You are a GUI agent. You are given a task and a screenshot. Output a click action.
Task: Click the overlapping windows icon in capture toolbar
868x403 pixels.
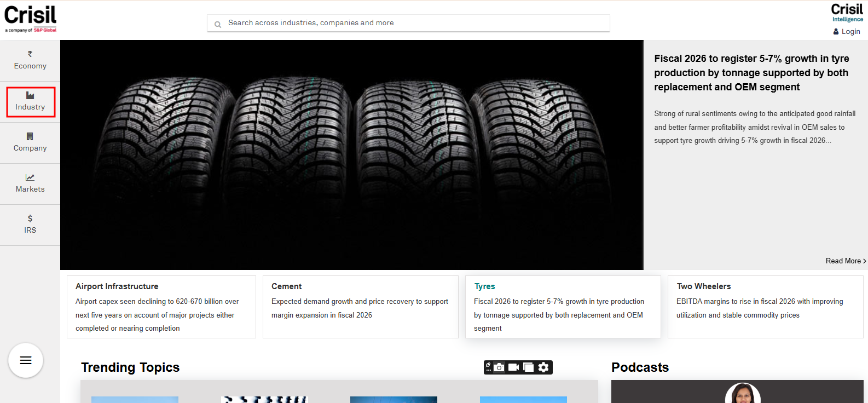[x=528, y=367]
